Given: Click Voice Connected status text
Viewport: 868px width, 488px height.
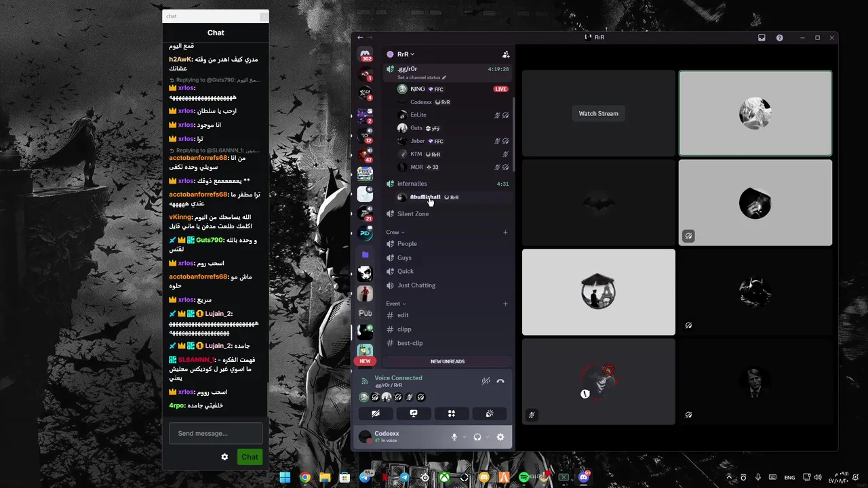Looking at the screenshot, I should 398,378.
